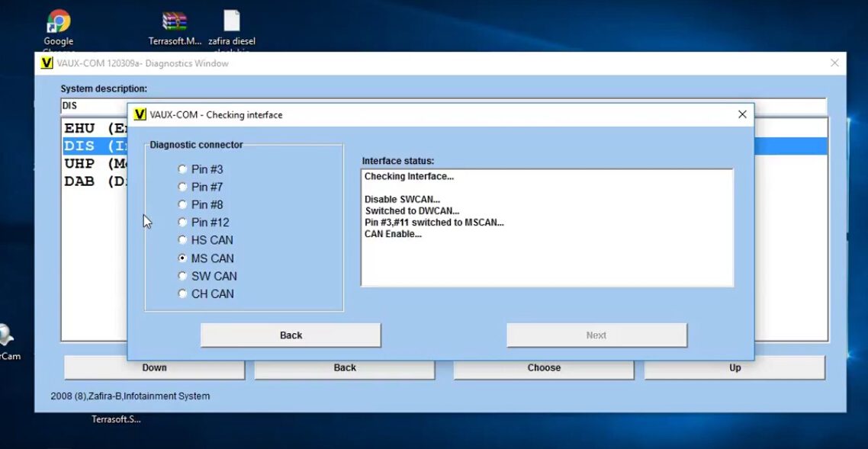Select the highlighted DIS system row

coord(95,146)
